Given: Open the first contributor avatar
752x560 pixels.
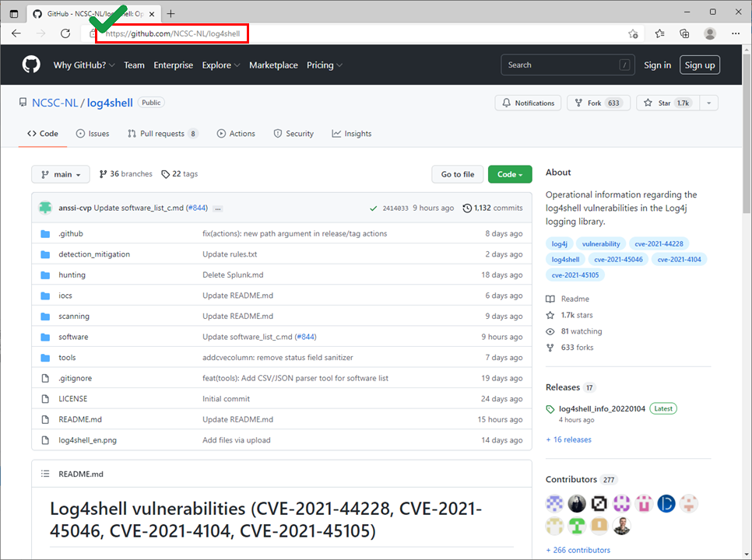Looking at the screenshot, I should [x=554, y=503].
